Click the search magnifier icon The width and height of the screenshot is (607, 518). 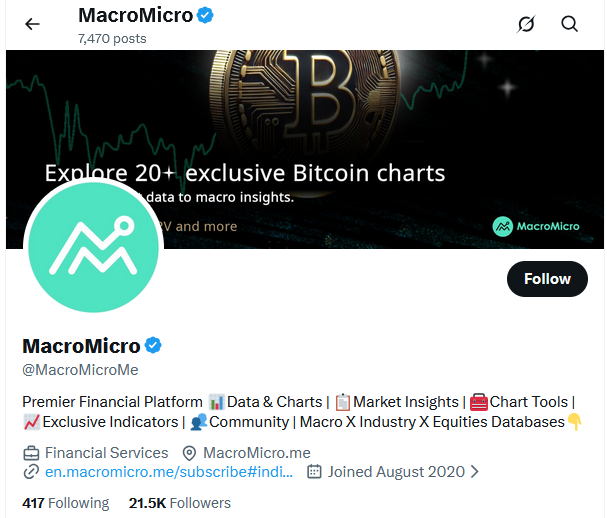coord(570,24)
